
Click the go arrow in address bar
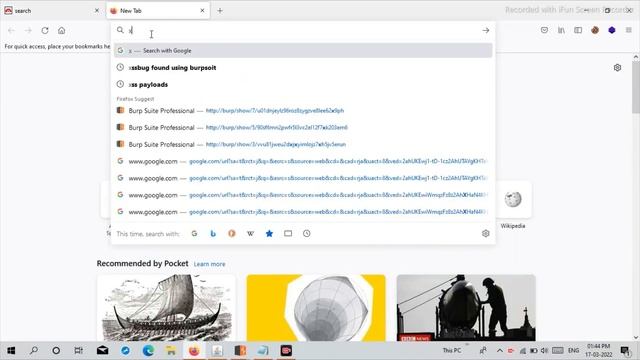[486, 30]
